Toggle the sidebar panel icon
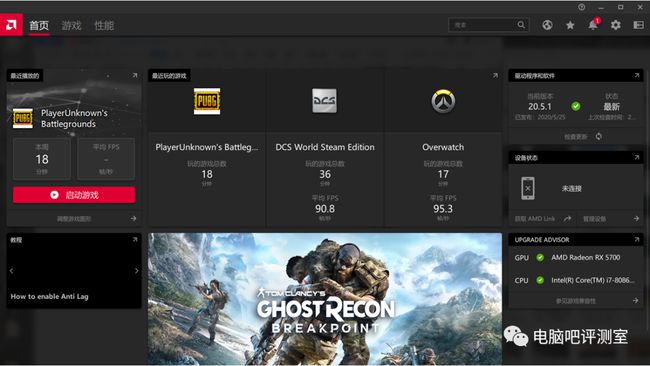The image size is (650, 366). [x=638, y=25]
